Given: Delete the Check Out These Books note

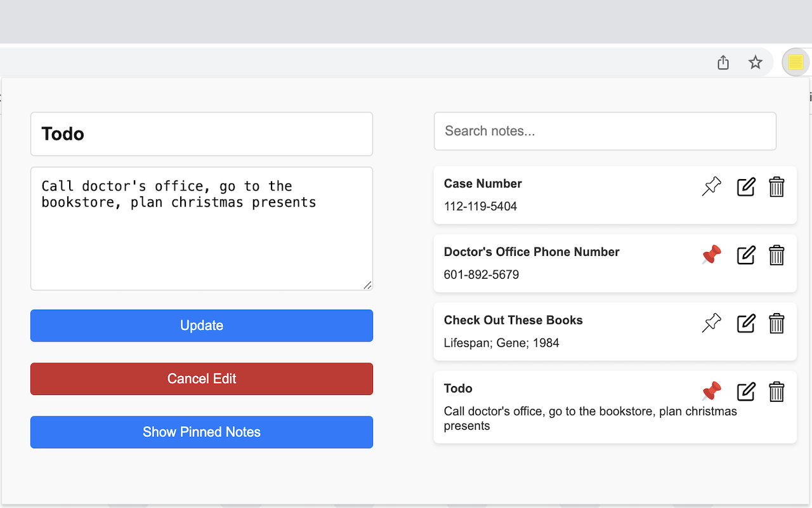Looking at the screenshot, I should [x=776, y=323].
